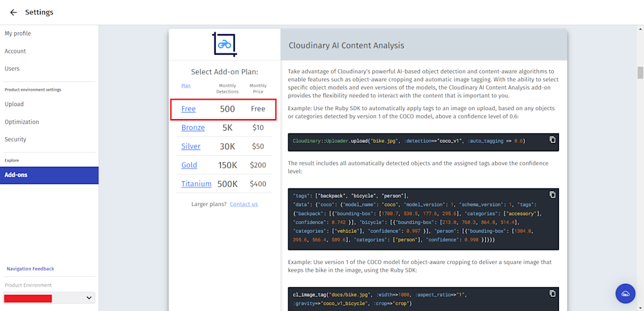Open the Product Environment dropdown
Screen dimensions: 644x311
50,298
